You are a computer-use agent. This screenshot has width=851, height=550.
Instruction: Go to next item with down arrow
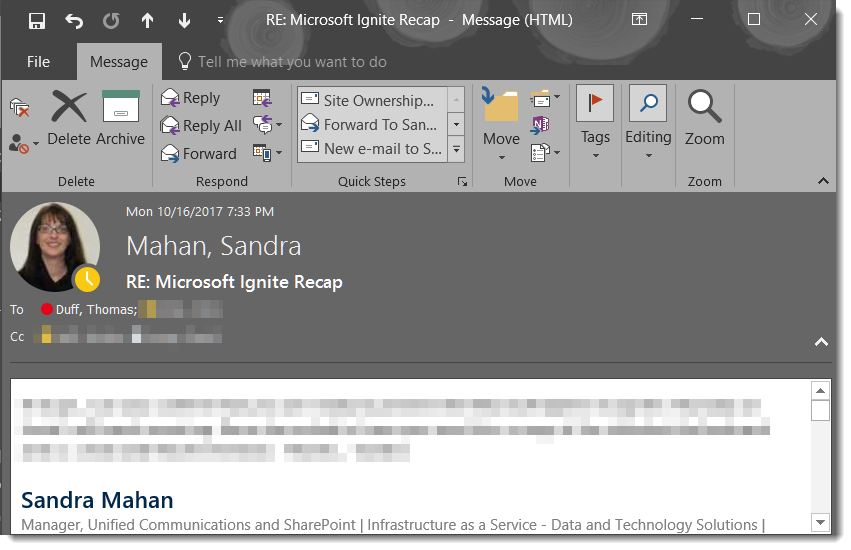point(184,20)
